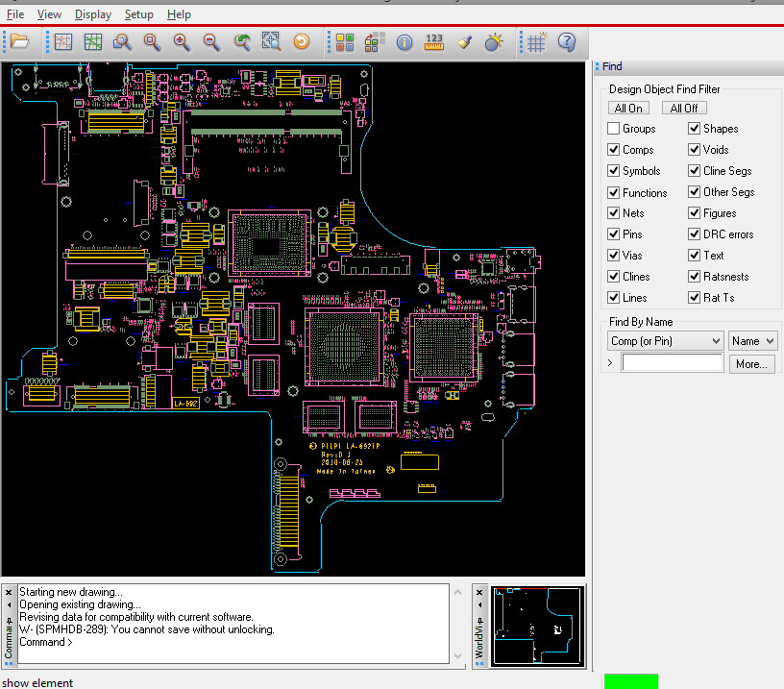Viewport: 784px width, 689px height.
Task: Expand the Name dropdown
Action: 752,341
